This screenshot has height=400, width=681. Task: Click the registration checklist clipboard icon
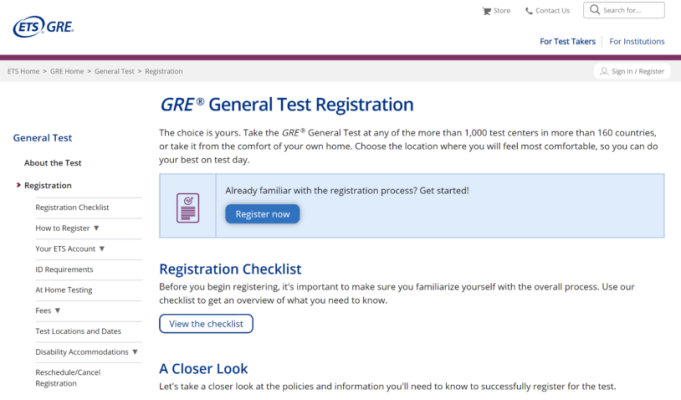187,205
